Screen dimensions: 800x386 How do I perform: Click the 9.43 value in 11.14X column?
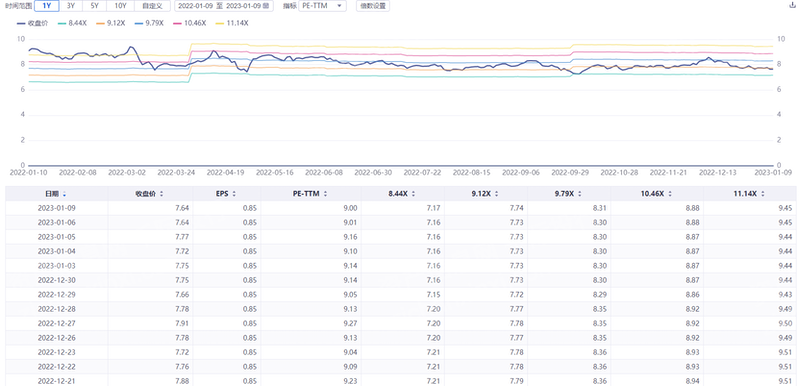(786, 294)
